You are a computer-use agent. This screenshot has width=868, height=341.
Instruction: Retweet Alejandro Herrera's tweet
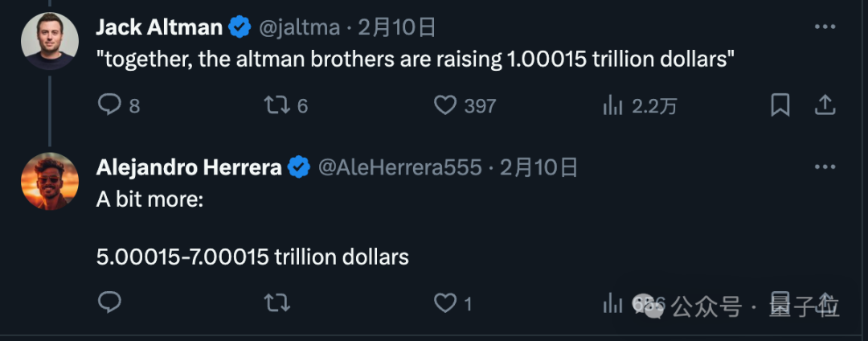tap(278, 302)
